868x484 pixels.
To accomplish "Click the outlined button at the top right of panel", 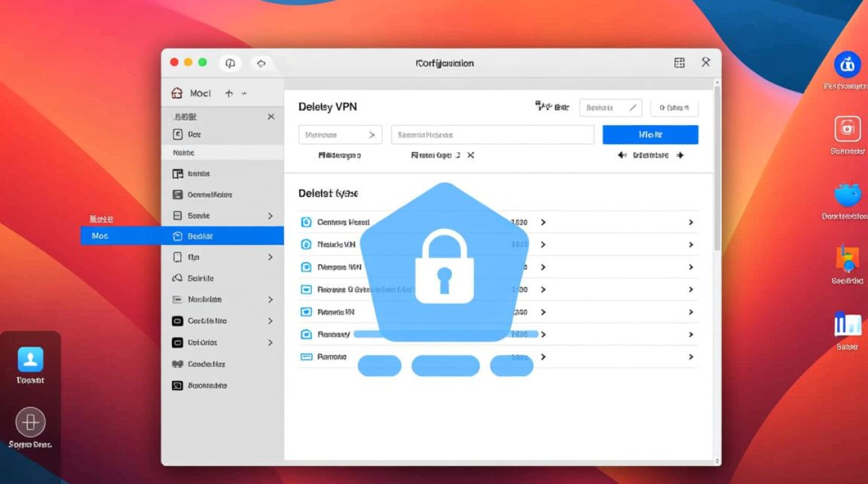I will (674, 108).
